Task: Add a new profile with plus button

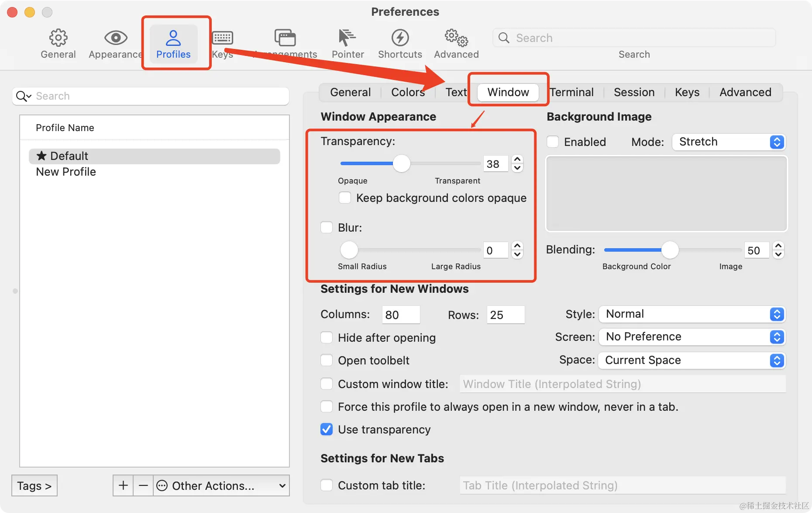Action: tap(123, 485)
